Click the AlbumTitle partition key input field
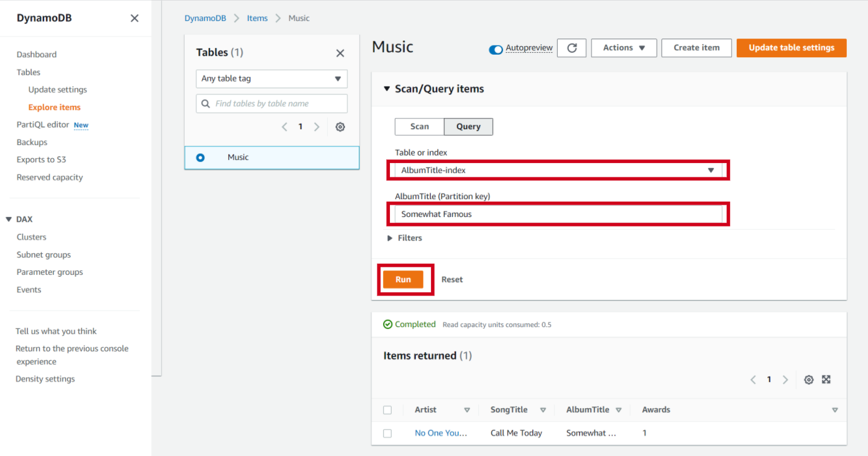Screen dimensions: 868x456 point(558,215)
